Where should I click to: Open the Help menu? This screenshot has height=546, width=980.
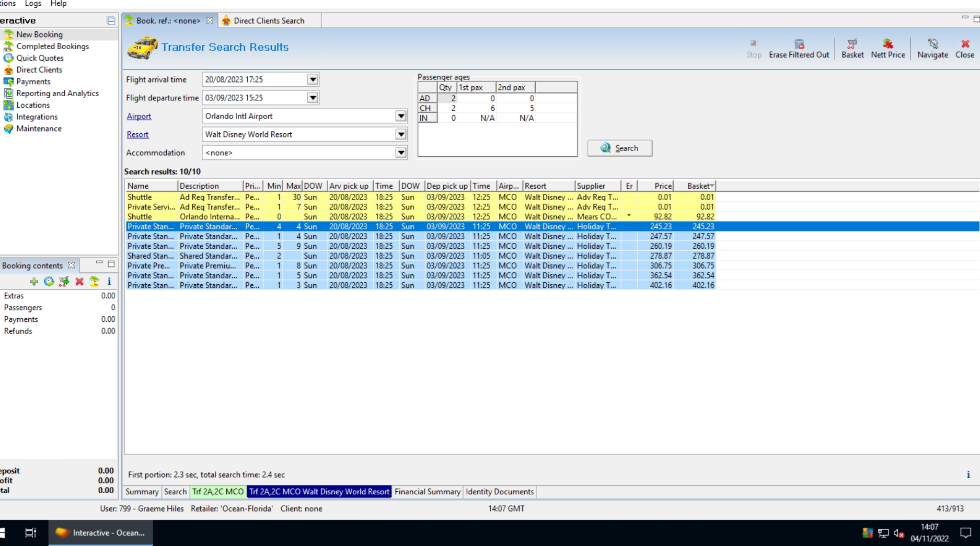coord(59,4)
